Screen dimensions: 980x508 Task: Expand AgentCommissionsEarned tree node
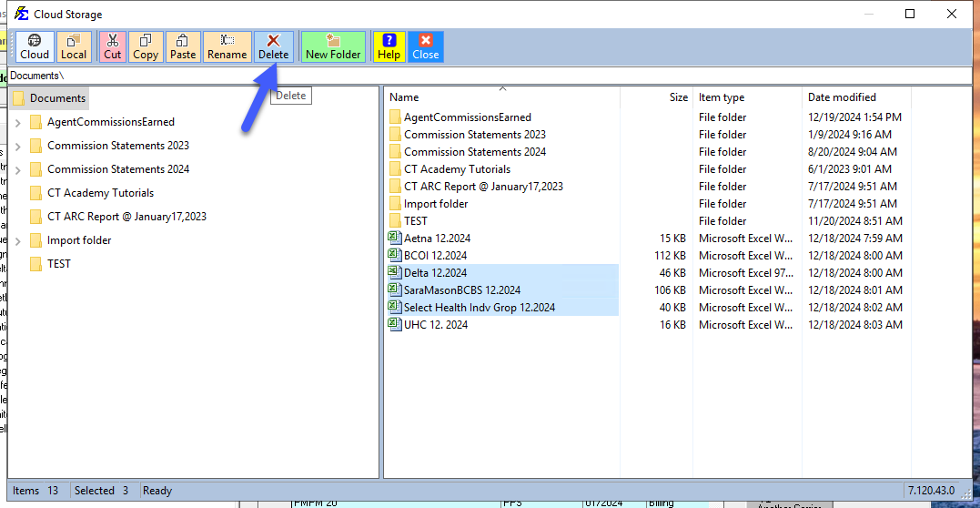18,123
